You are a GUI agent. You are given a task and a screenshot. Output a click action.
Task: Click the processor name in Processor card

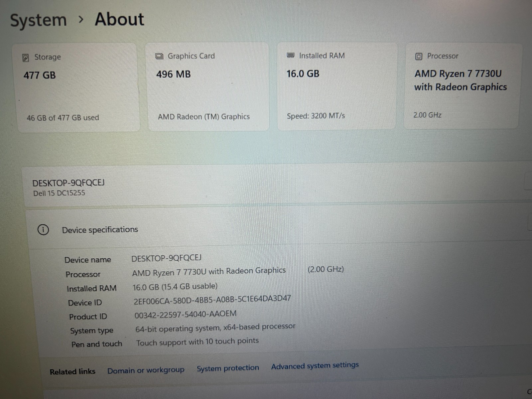[461, 80]
